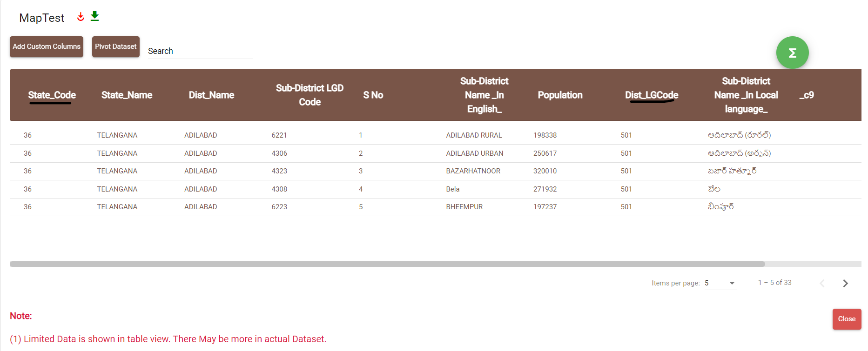Click the Add Custom Columns button
This screenshot has height=351, width=868.
[x=47, y=46]
